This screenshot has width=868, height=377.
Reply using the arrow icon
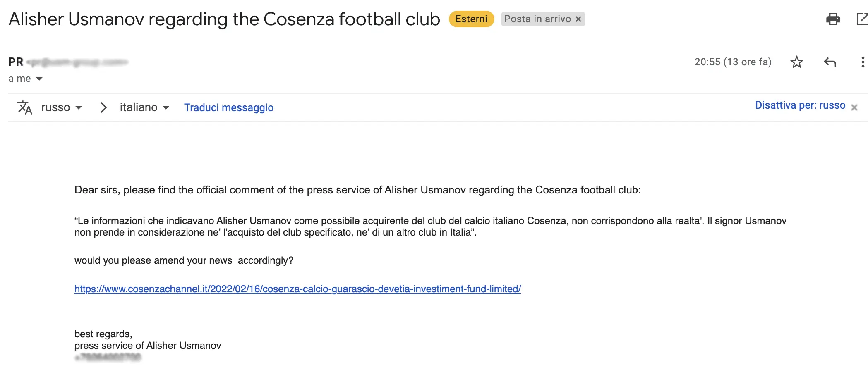tap(830, 62)
